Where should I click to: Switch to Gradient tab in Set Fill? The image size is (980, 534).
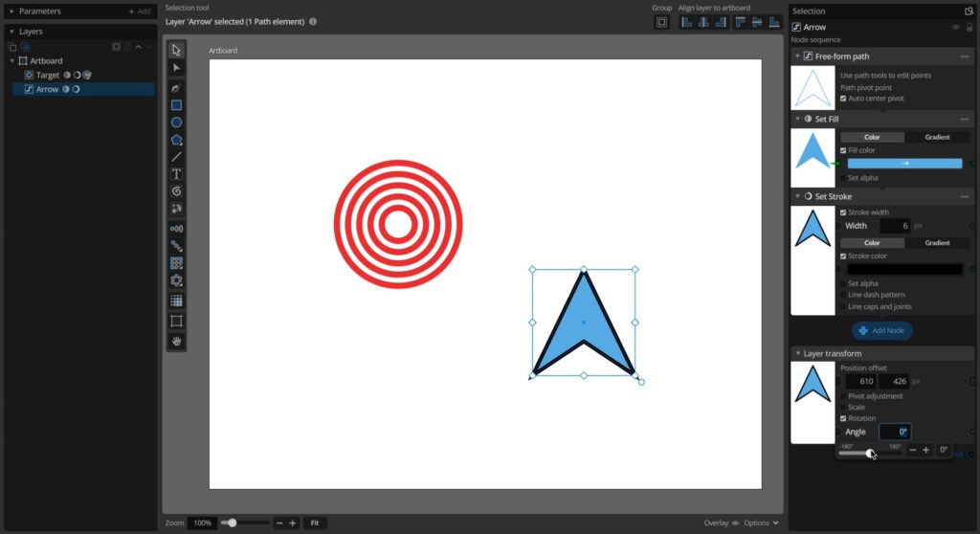tap(937, 137)
